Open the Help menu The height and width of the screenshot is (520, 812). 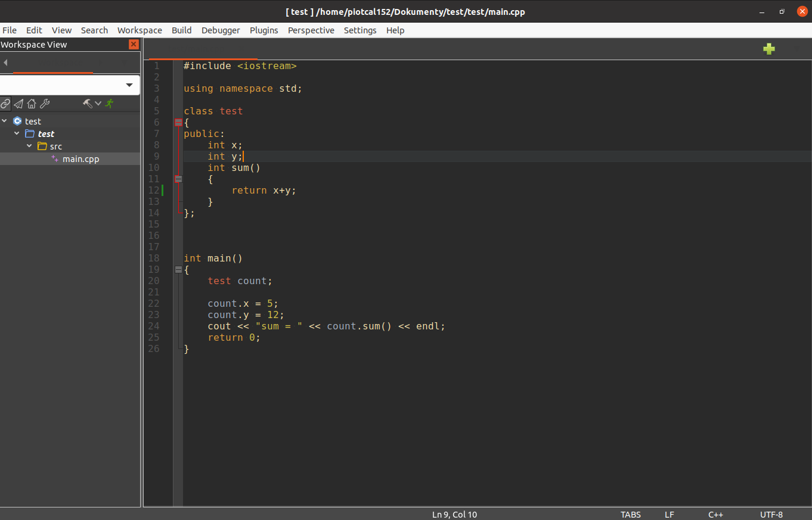[395, 30]
